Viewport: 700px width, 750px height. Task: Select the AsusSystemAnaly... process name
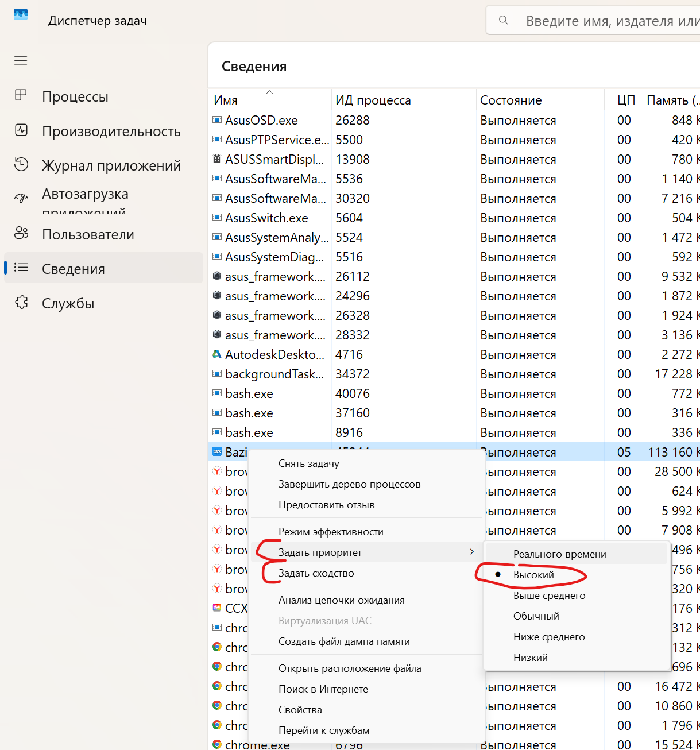pos(277,237)
